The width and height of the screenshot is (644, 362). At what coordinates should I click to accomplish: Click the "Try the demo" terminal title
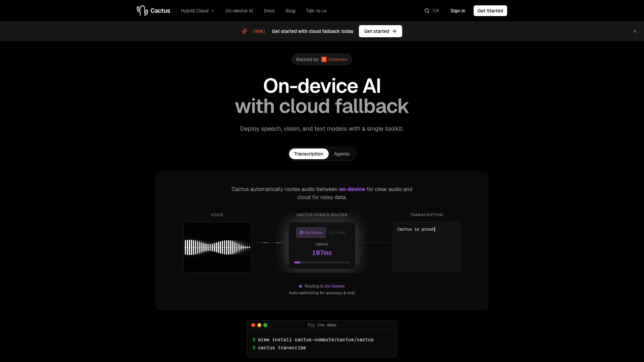[x=322, y=325]
